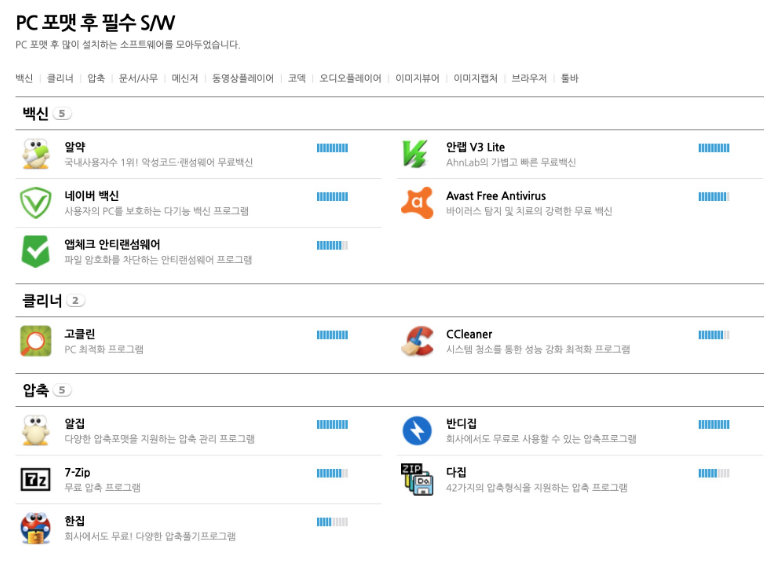Open 문서/사무 category tab

(138, 78)
